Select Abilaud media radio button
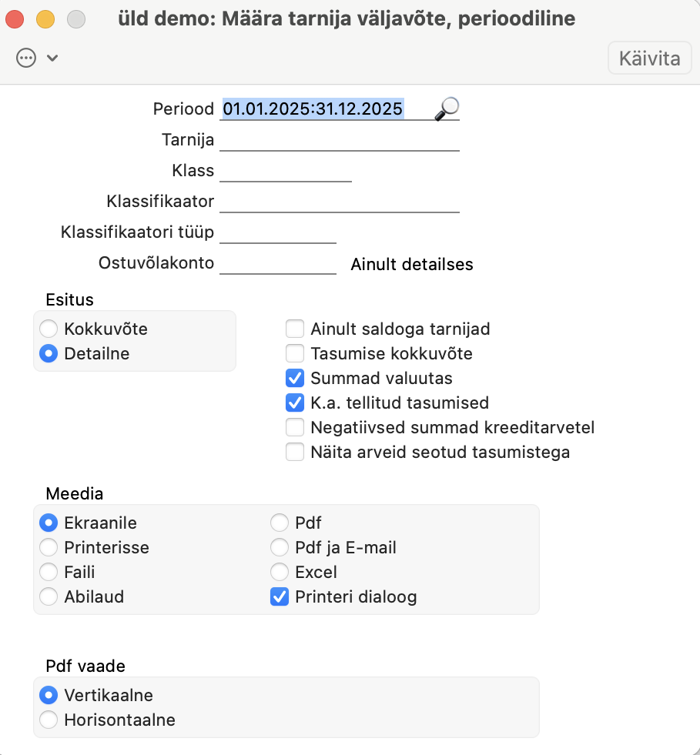This screenshot has height=755, width=700. coord(49,596)
